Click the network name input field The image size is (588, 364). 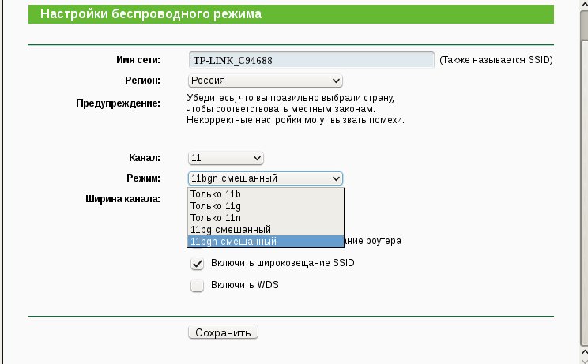(x=311, y=60)
